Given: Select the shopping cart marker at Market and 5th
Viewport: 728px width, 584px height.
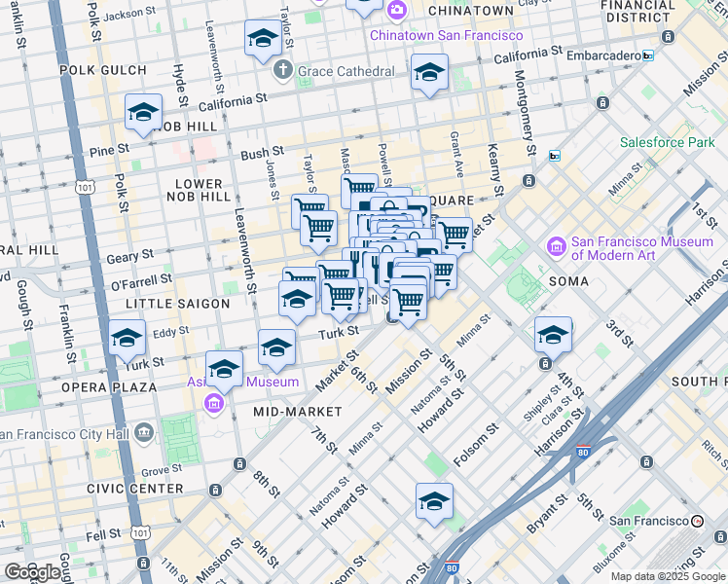Looking at the screenshot, I should (408, 302).
